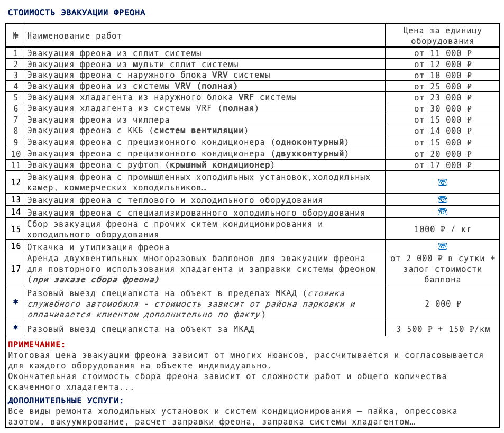
Task: Select Откачка и утилизация фреона text
Action: point(98,247)
